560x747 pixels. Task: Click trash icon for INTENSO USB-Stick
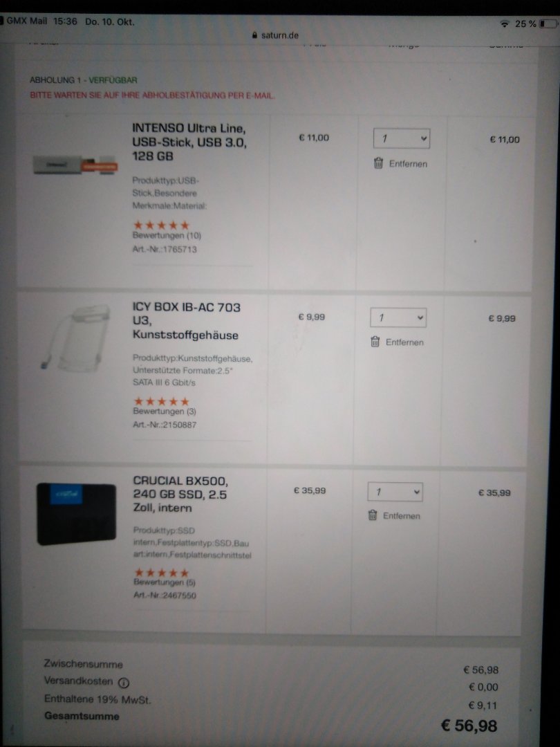[x=379, y=163]
